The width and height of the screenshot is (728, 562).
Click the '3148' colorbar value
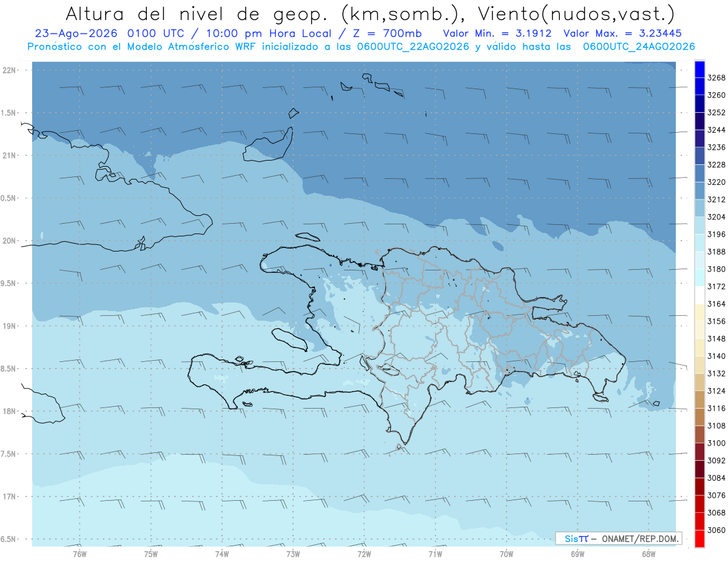click(x=716, y=339)
